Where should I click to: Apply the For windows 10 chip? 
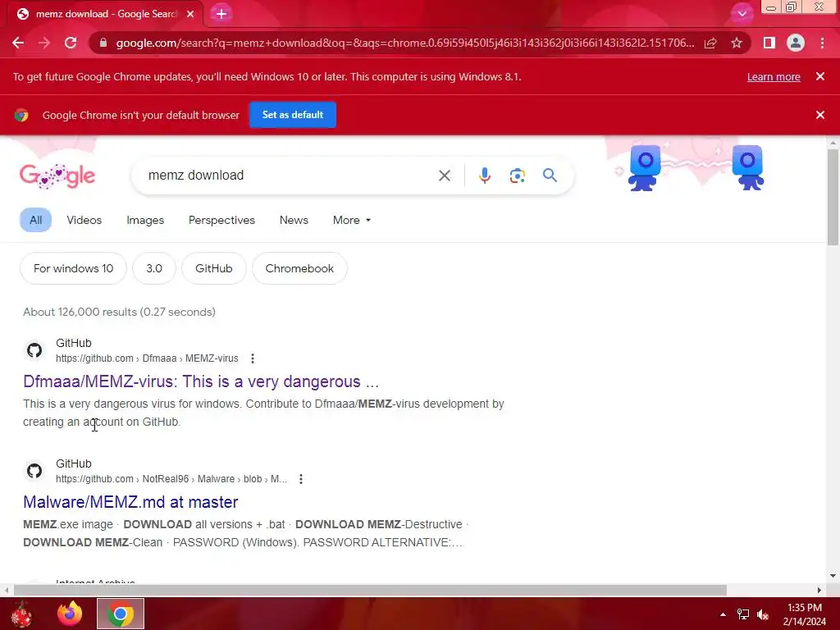click(x=73, y=268)
